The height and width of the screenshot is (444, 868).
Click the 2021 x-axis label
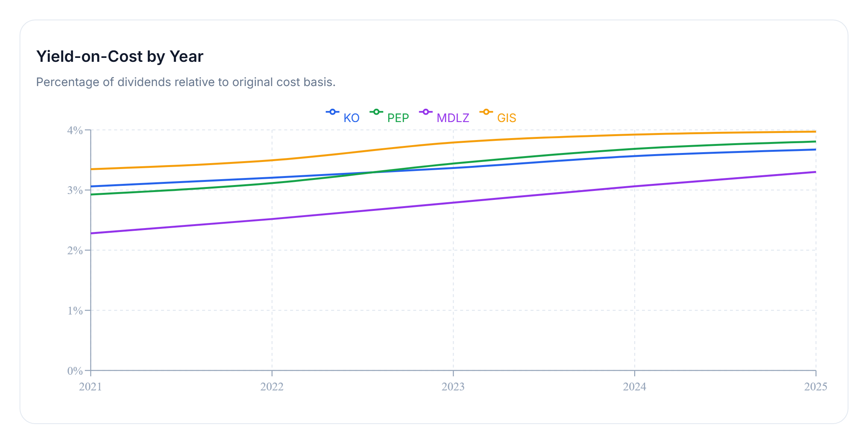click(90, 386)
